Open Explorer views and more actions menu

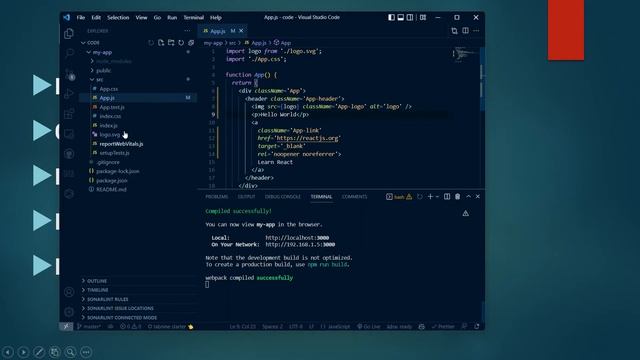coord(187,31)
